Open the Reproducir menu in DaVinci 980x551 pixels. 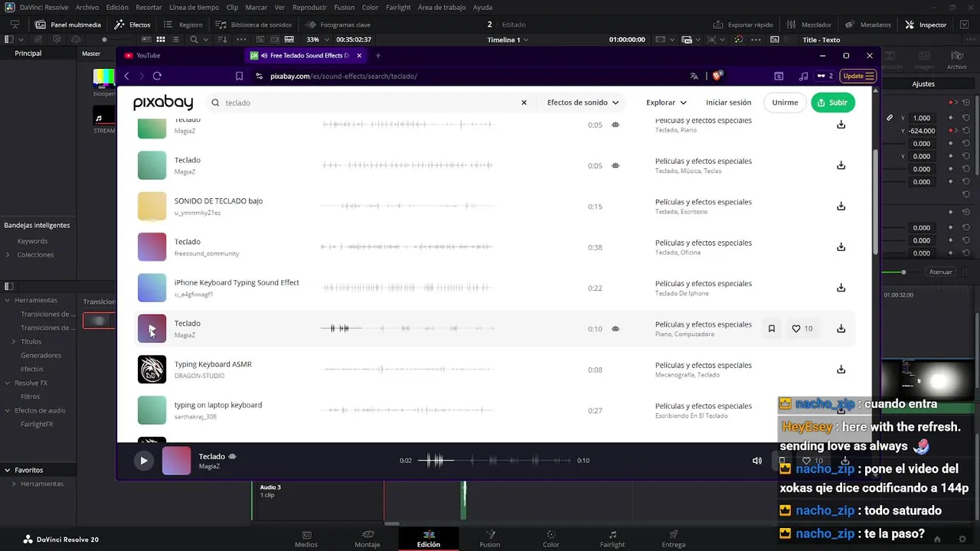(309, 7)
